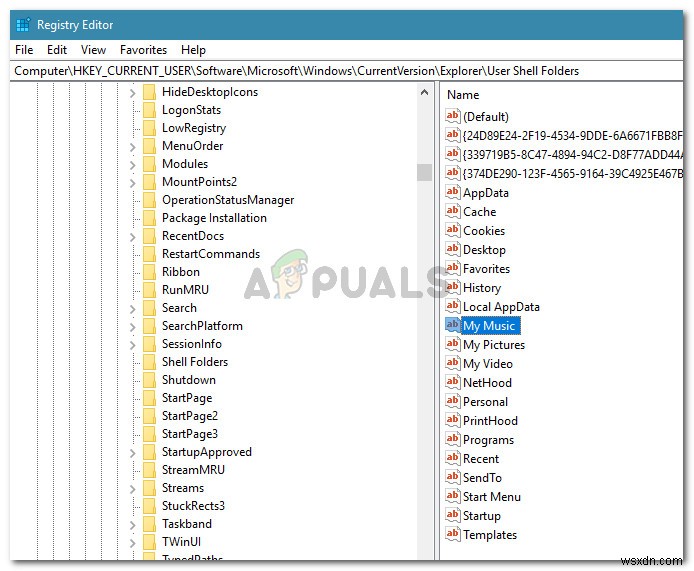Click the string icon beside Desktop value

(x=452, y=249)
